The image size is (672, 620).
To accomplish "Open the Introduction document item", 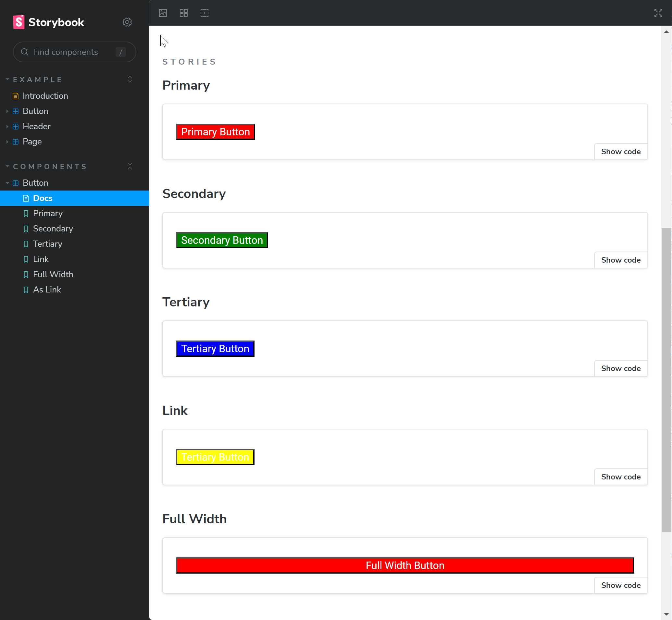I will [x=45, y=96].
